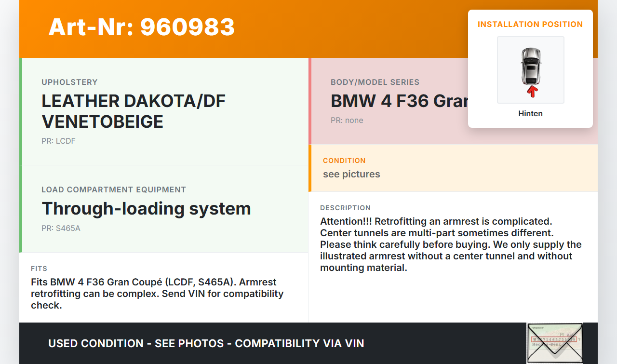Click the CONDITION label

coord(344,161)
